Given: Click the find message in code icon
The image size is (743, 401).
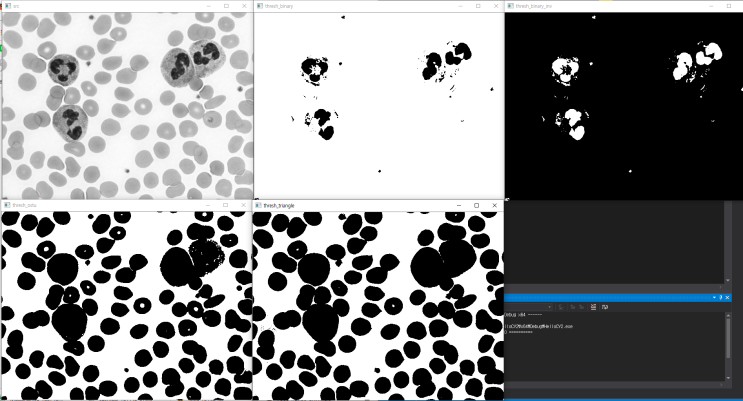Looking at the screenshot, I should coord(561,307).
